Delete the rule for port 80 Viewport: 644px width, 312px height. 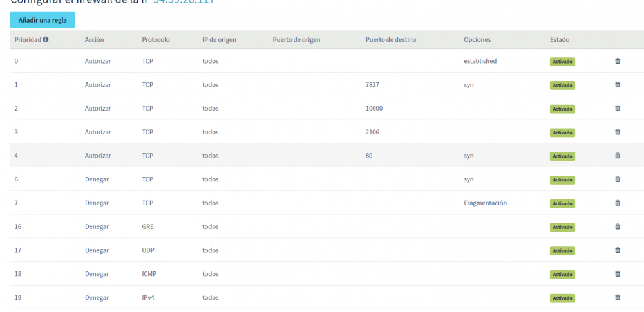pyautogui.click(x=618, y=156)
